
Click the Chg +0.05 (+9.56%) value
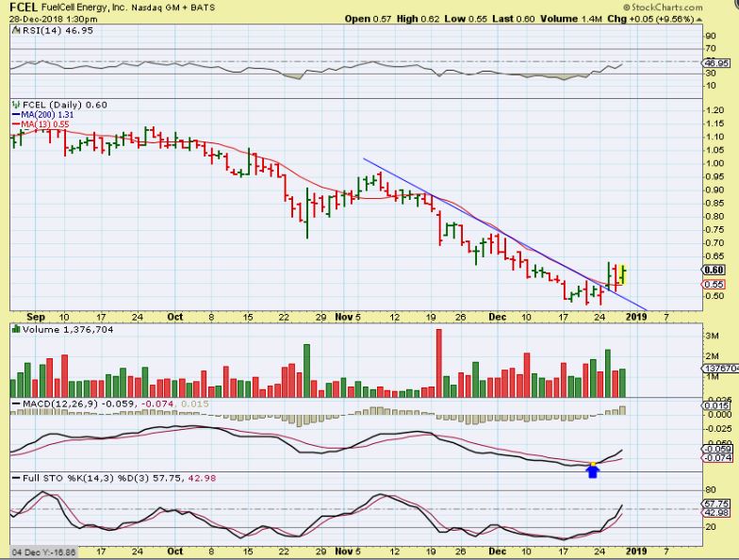650,19
